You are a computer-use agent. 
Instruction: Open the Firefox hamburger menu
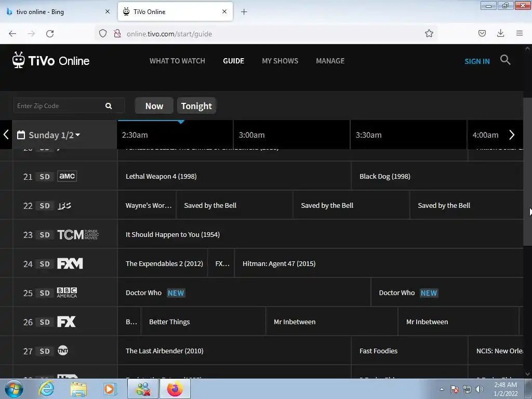(520, 33)
